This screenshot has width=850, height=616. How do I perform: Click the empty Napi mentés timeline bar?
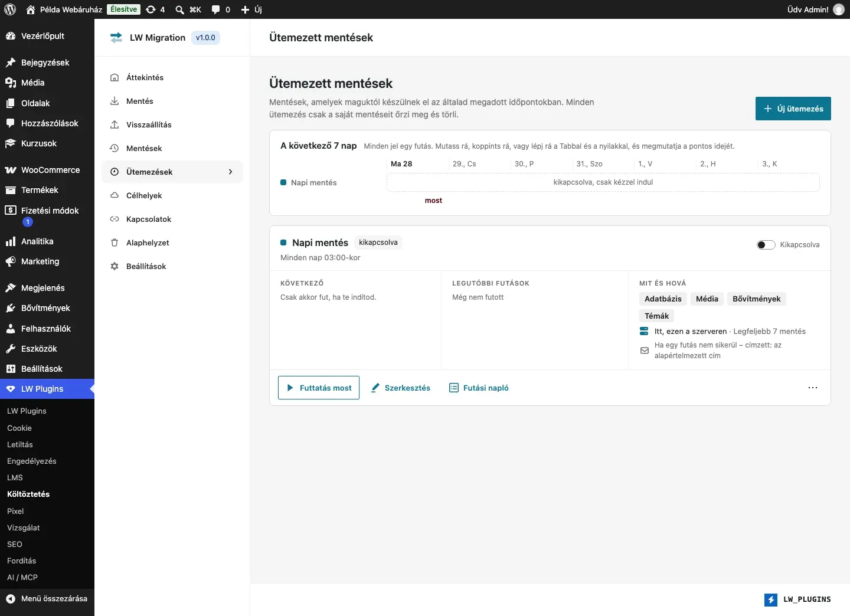[603, 182]
